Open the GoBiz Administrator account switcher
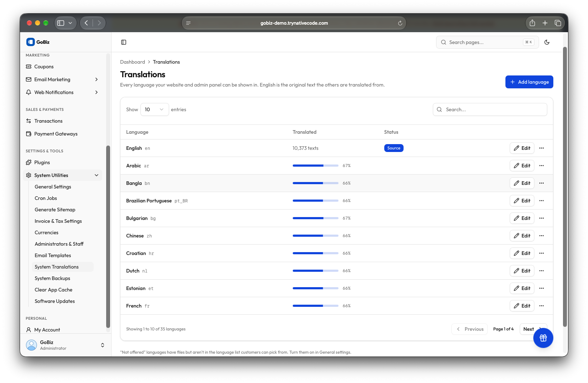The height and width of the screenshot is (383, 588). pyautogui.click(x=65, y=345)
